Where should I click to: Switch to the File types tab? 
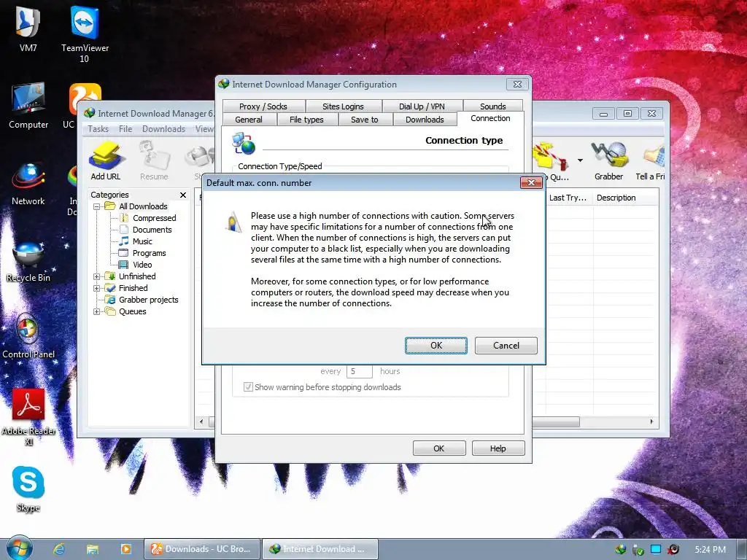[307, 120]
